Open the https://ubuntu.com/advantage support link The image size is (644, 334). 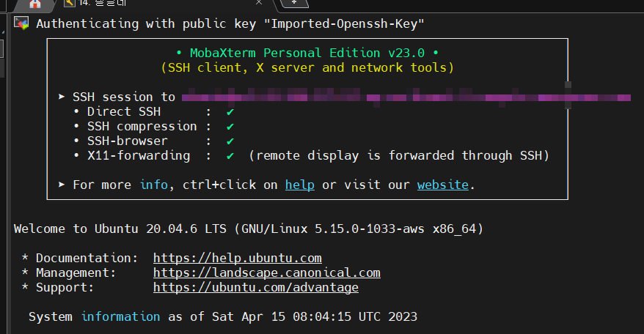coord(256,288)
